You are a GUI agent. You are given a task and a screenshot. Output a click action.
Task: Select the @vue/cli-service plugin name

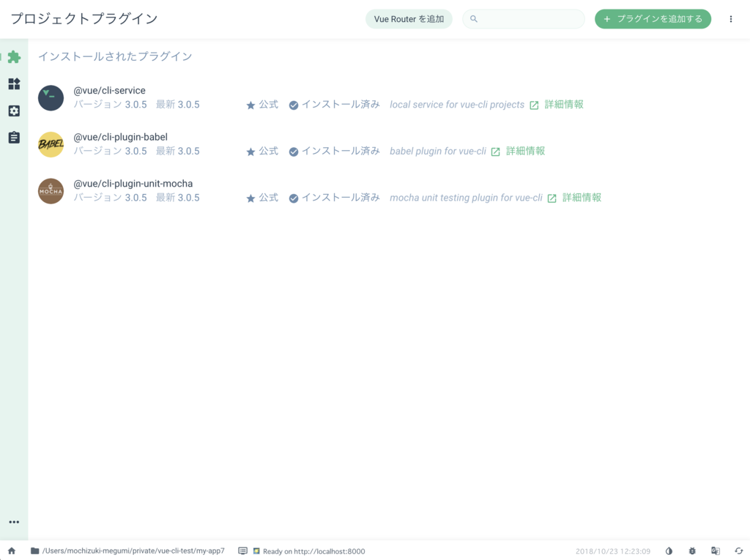[110, 90]
